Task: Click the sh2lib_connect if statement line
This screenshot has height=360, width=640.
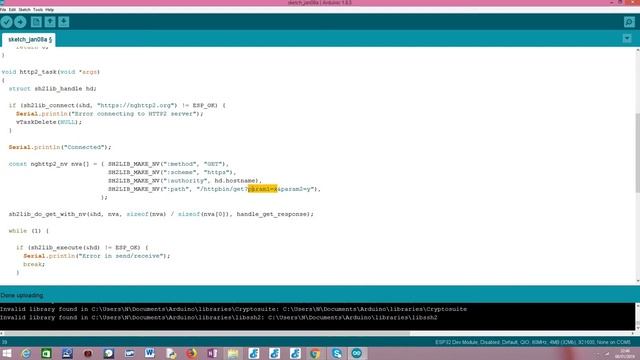Action: pyautogui.click(x=117, y=105)
